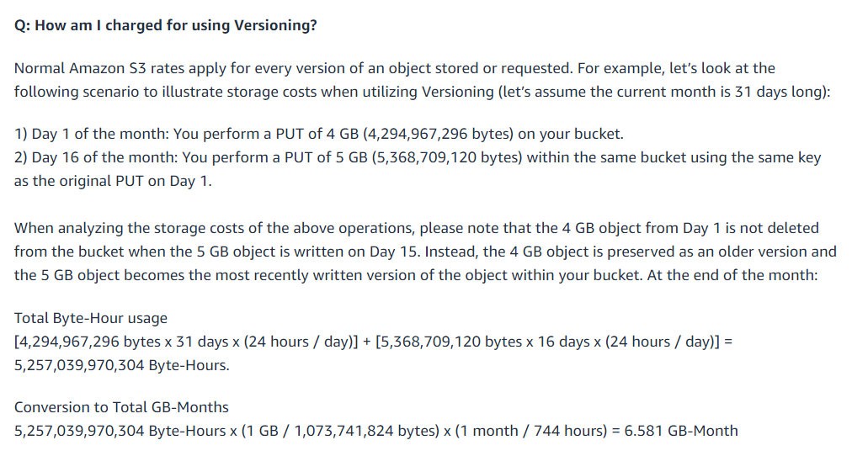Click the step 2 line 'Day 16 of the month'

coord(418,157)
